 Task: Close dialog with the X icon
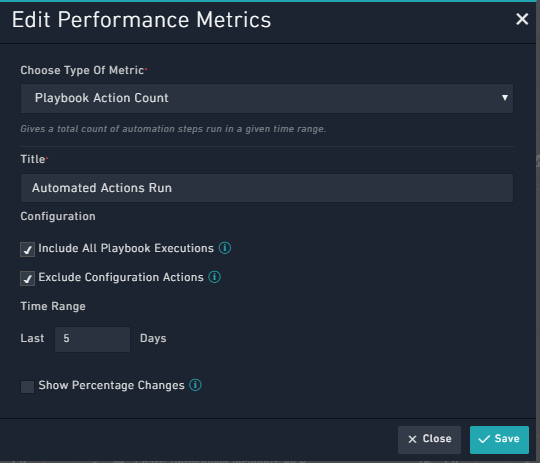(x=522, y=19)
